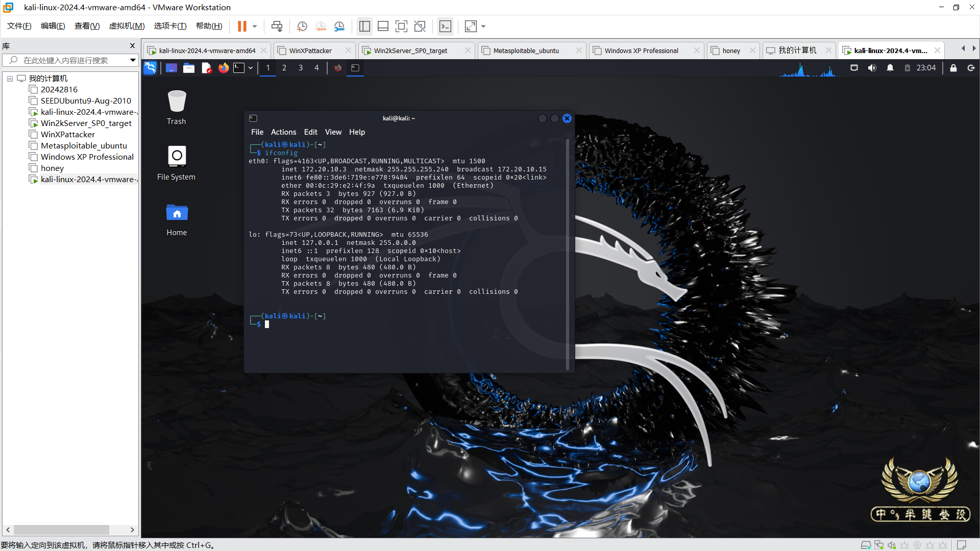The image size is (980, 551).
Task: Switch to workspace 2 in the Kali panel
Action: pos(284,68)
